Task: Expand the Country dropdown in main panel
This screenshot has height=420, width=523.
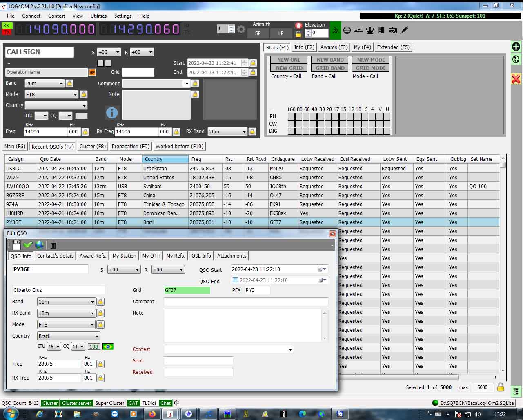Action: (84, 105)
